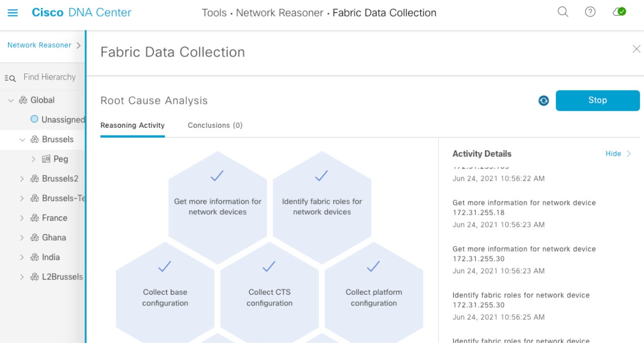Viewport: 644px width, 343px height.
Task: Expand the India tree node
Action: [22, 257]
